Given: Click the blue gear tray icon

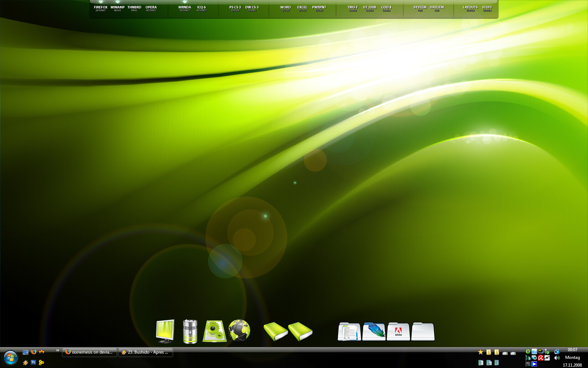Looking at the screenshot, I should (534, 358).
